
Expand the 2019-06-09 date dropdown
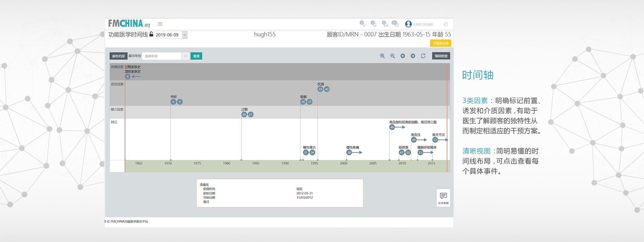(184, 35)
